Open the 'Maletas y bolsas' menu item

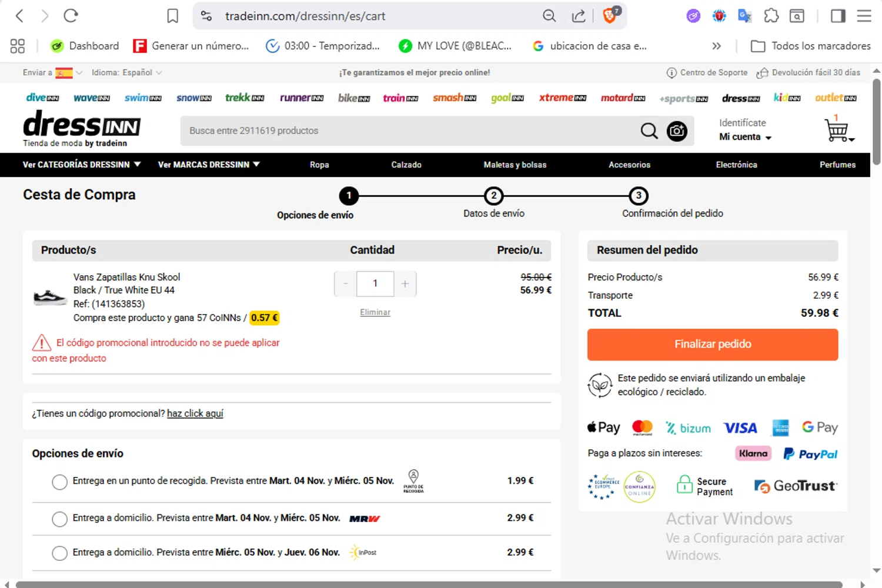pos(515,165)
